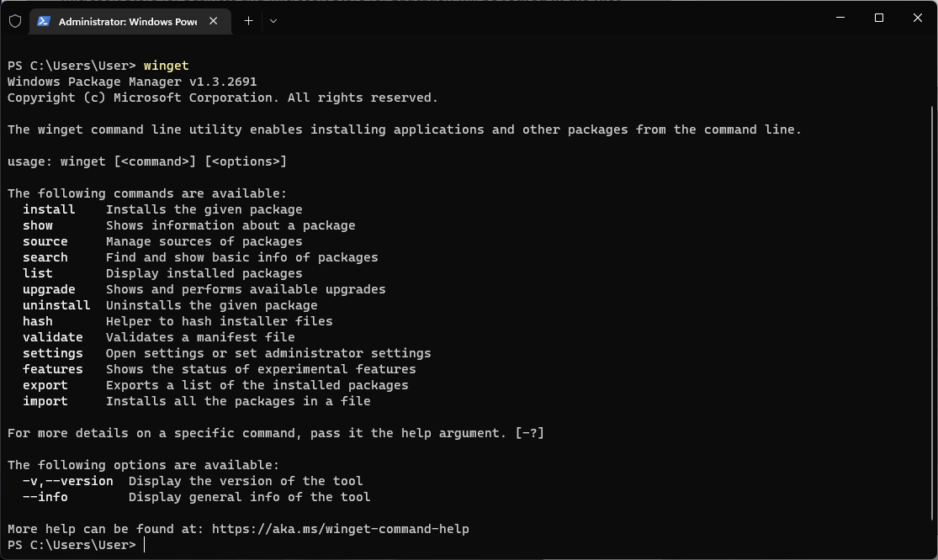Expand the new-tab profile dropdown arrow

click(x=273, y=21)
